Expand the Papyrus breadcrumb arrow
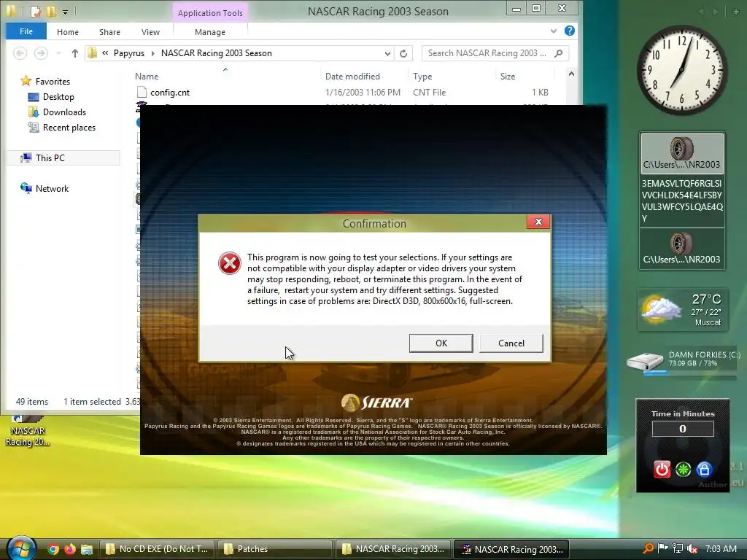747x560 pixels. tap(153, 53)
